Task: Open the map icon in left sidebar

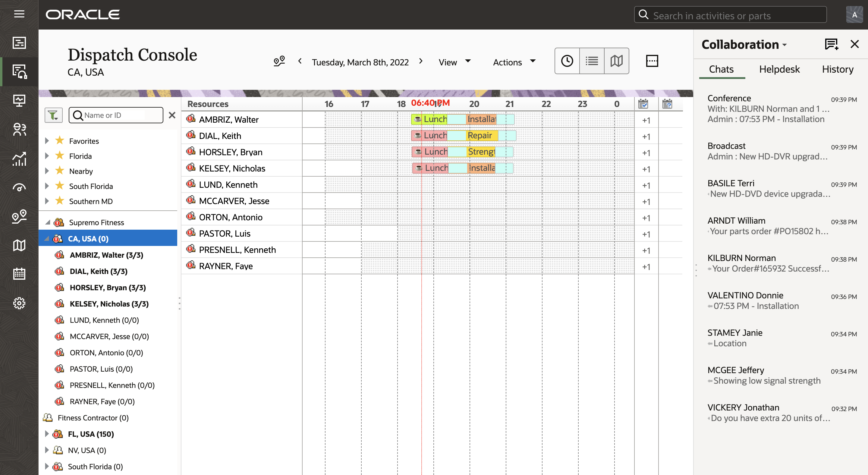Action: [19, 245]
